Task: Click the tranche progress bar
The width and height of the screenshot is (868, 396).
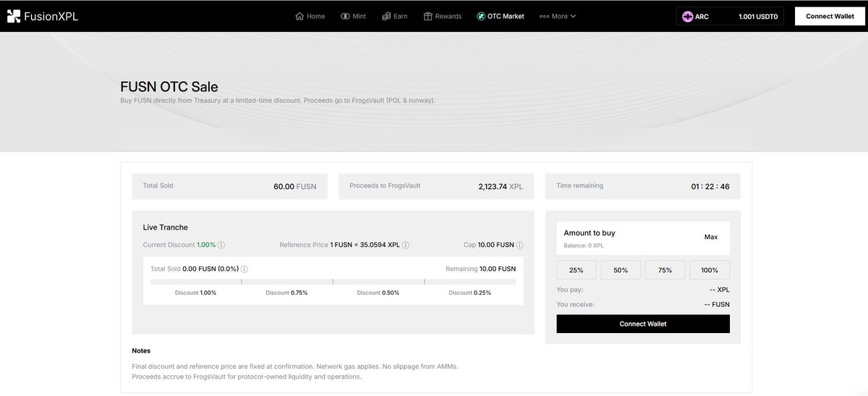Action: 333,281
